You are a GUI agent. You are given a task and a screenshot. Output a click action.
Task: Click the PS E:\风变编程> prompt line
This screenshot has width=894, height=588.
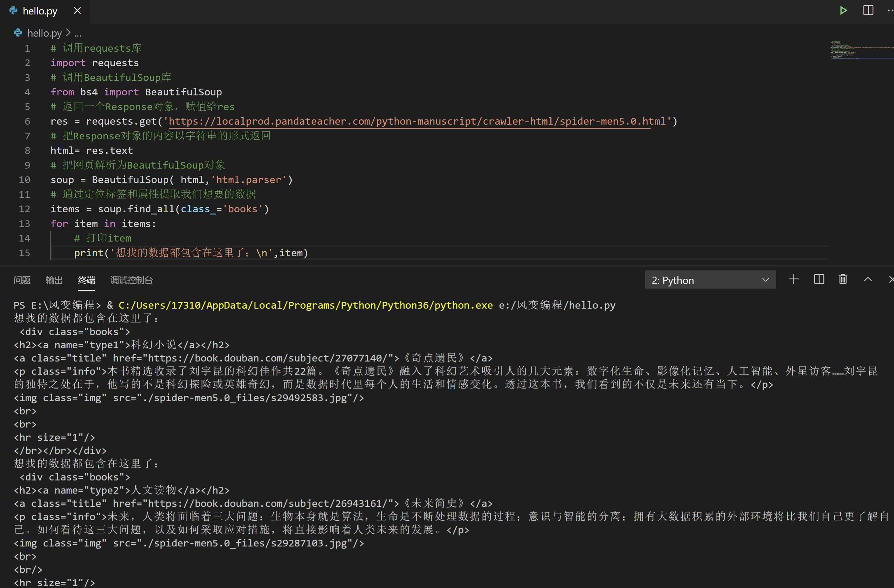pyautogui.click(x=315, y=305)
